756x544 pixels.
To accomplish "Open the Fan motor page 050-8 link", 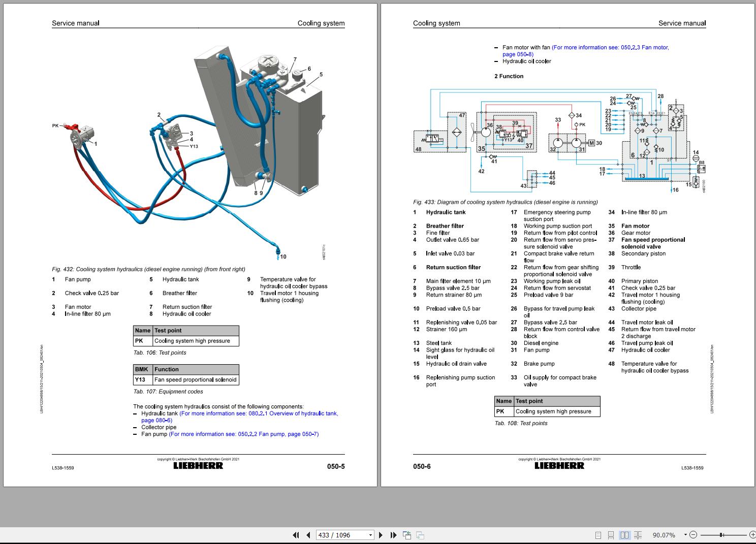I will (610, 47).
